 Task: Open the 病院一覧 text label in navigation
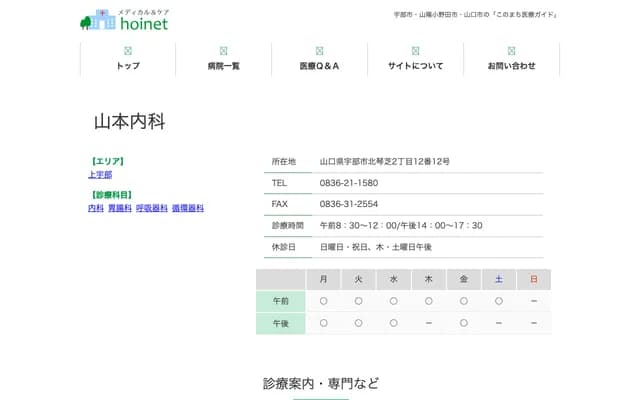[223, 66]
